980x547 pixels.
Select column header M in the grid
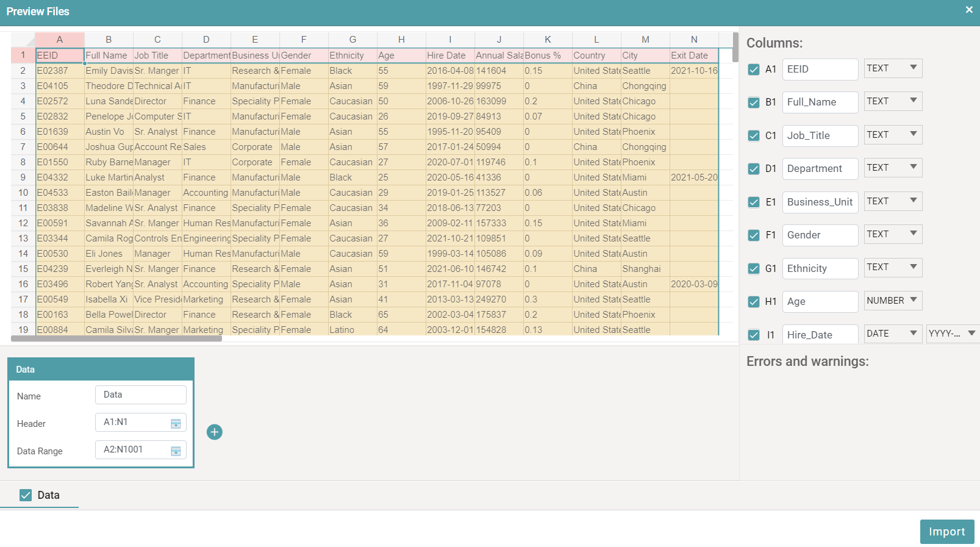(x=645, y=40)
